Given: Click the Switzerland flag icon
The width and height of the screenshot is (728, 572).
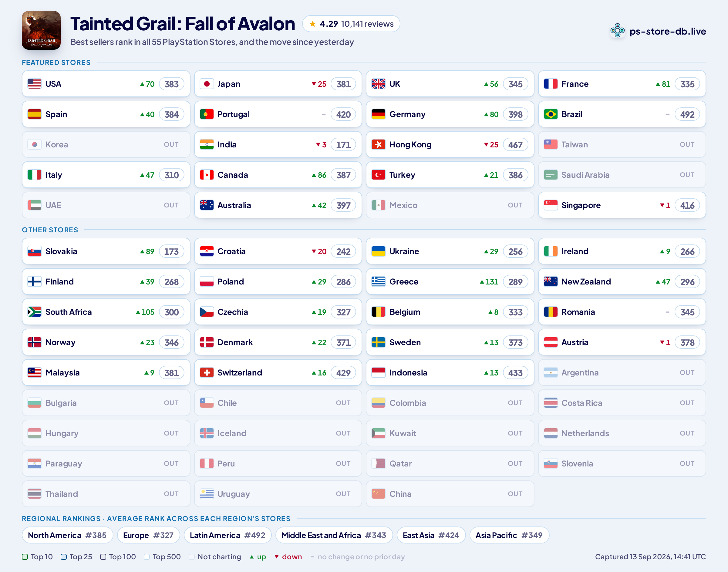Looking at the screenshot, I should click(x=207, y=372).
